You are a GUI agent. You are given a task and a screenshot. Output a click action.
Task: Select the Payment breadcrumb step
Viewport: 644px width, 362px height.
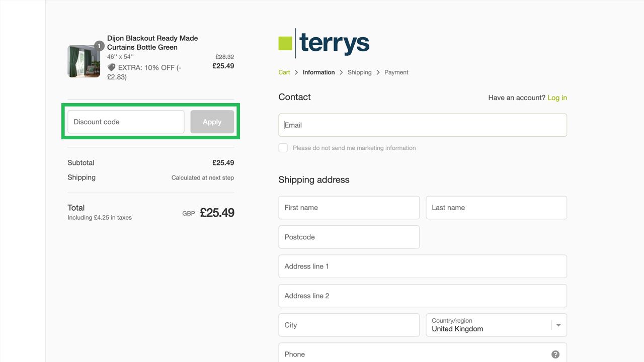[396, 72]
